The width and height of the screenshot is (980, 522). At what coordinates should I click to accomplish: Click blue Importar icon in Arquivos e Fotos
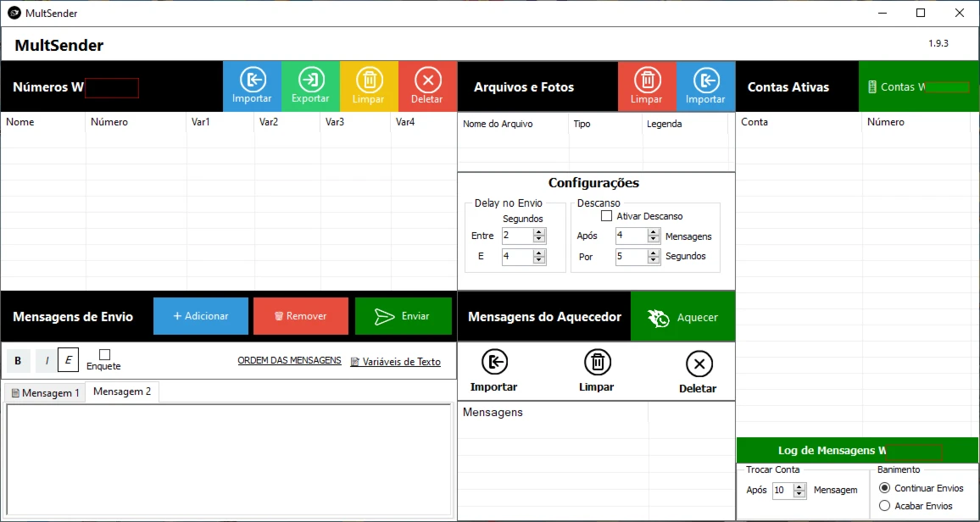click(705, 81)
